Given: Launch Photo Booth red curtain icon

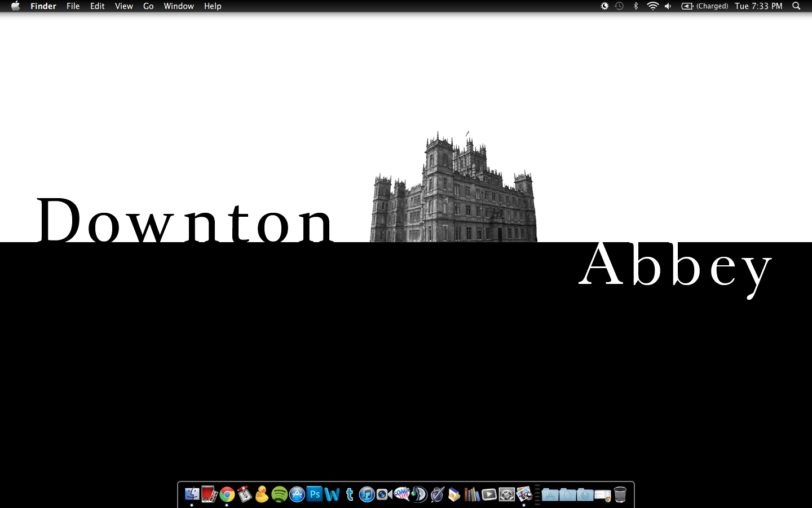Looking at the screenshot, I should [x=209, y=494].
